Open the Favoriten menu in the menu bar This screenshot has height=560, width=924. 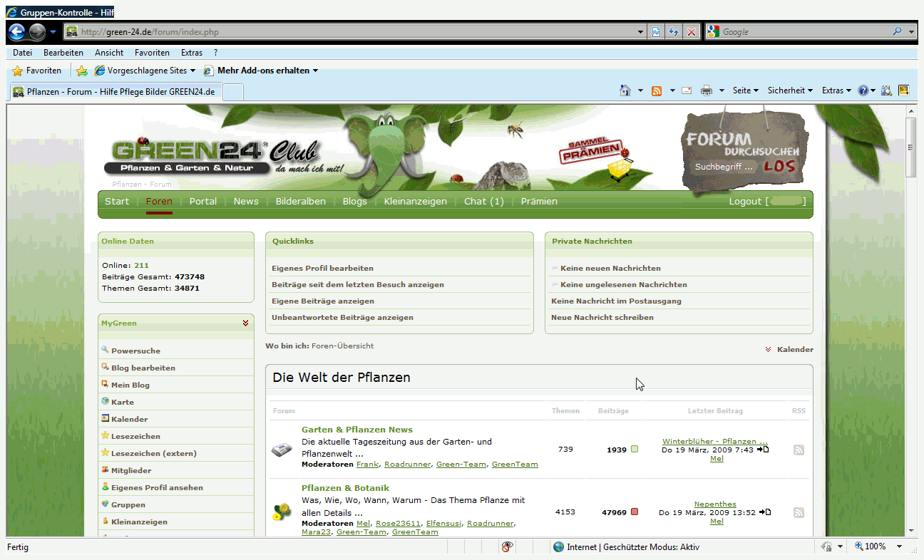pos(152,53)
